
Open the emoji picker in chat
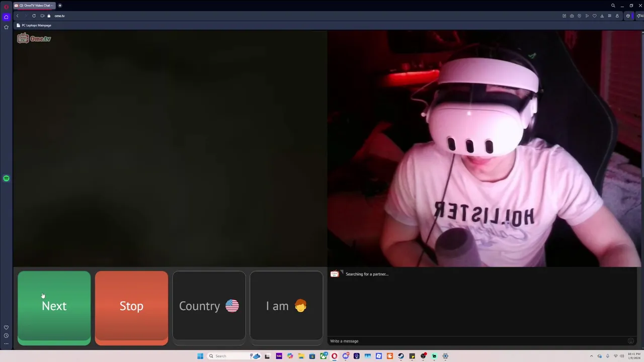point(630,341)
